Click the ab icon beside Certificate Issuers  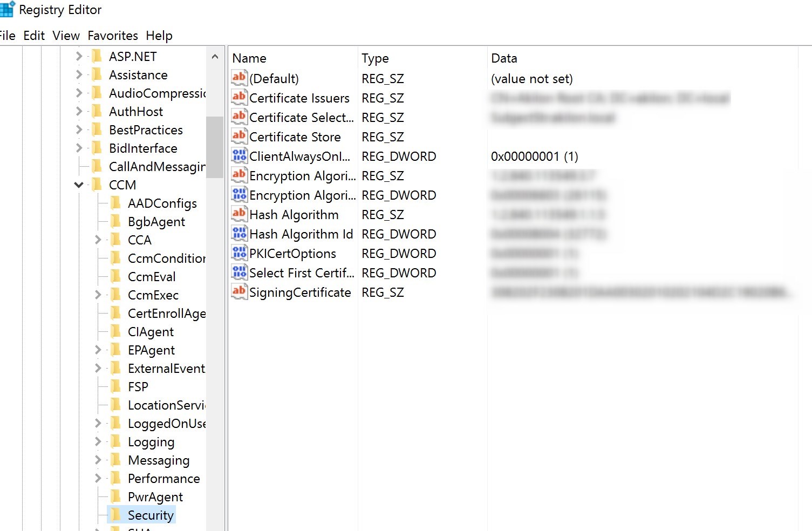239,98
